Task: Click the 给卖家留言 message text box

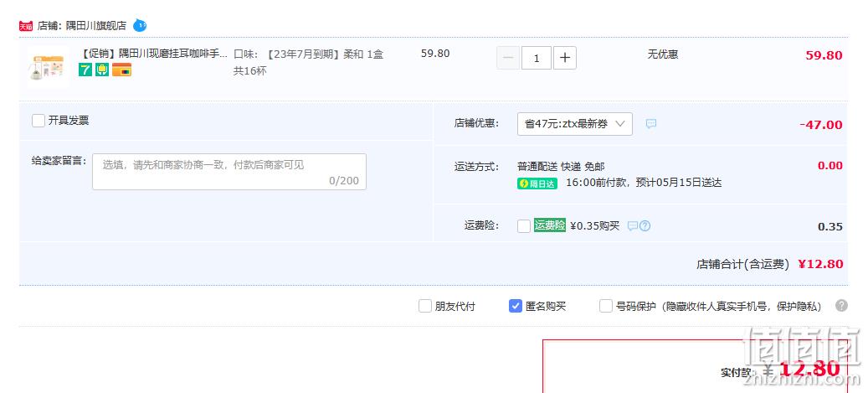Action: coord(229,172)
